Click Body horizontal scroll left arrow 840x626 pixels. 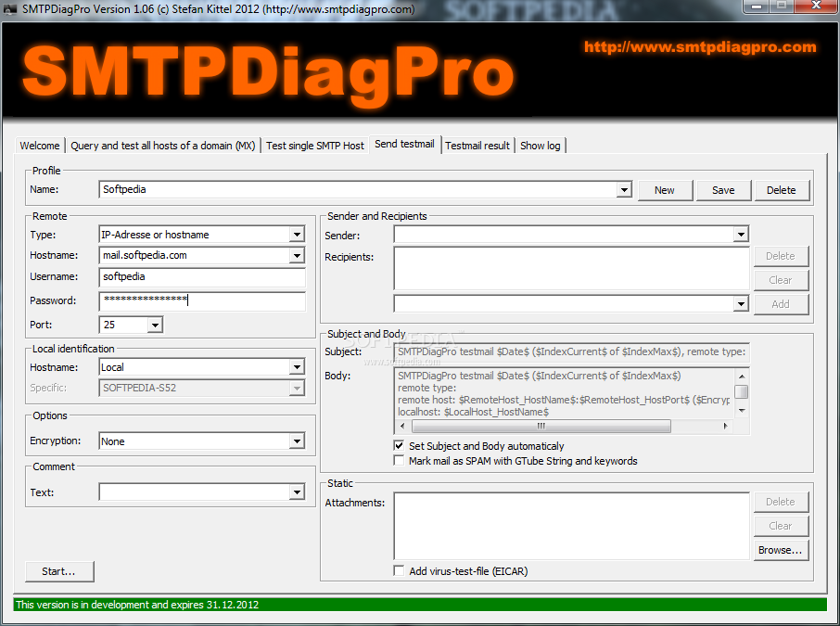point(403,426)
